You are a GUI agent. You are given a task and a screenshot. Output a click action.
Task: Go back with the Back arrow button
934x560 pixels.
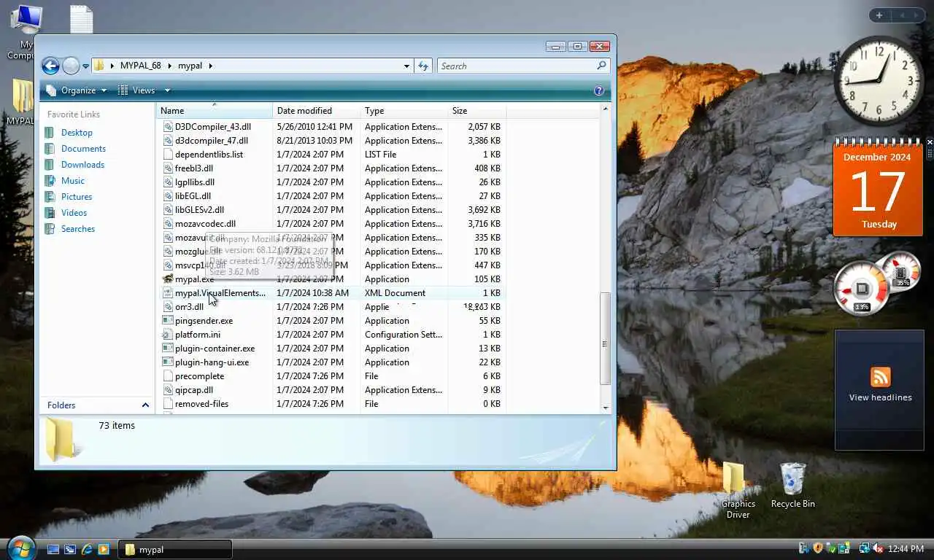(50, 66)
